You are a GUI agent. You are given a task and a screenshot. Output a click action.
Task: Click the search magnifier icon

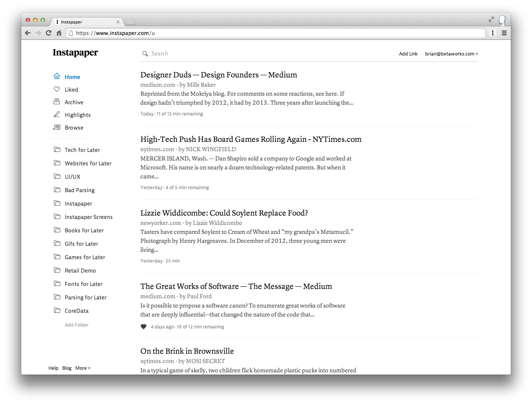coord(145,54)
